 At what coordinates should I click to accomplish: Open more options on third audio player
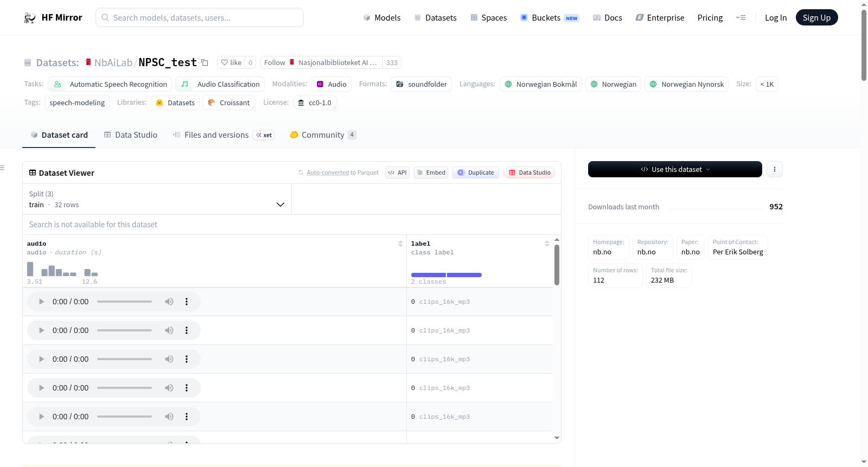[187, 359]
